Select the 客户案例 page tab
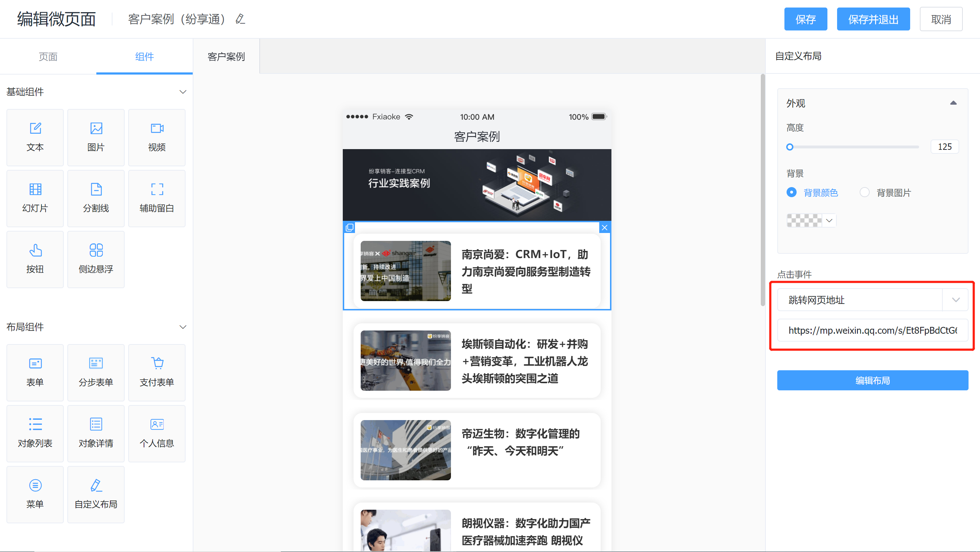The width and height of the screenshot is (980, 552). click(226, 56)
